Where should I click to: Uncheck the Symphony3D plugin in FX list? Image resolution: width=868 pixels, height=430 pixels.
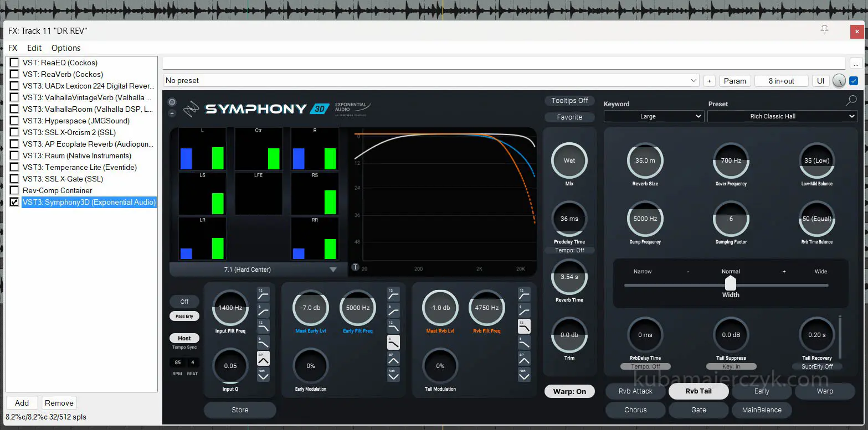click(x=14, y=202)
